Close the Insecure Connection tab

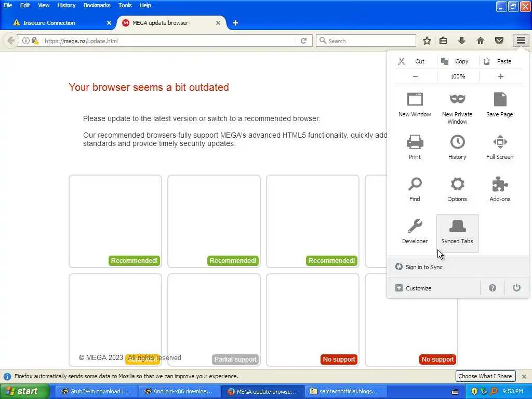click(109, 23)
